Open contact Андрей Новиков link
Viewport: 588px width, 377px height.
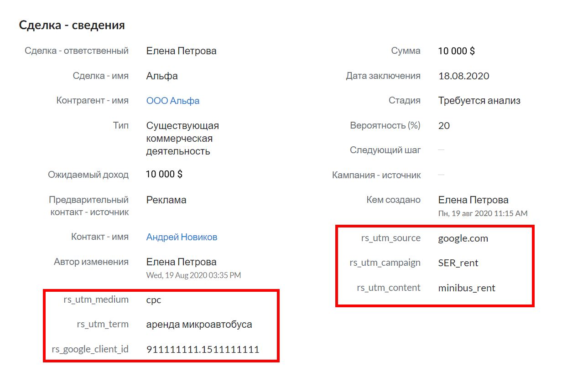(x=182, y=237)
